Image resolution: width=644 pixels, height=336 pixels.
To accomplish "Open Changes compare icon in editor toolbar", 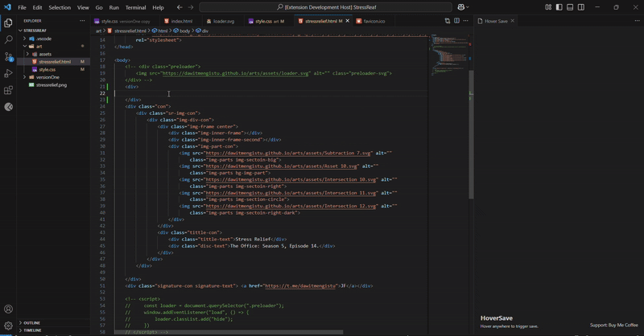I will (x=448, y=21).
